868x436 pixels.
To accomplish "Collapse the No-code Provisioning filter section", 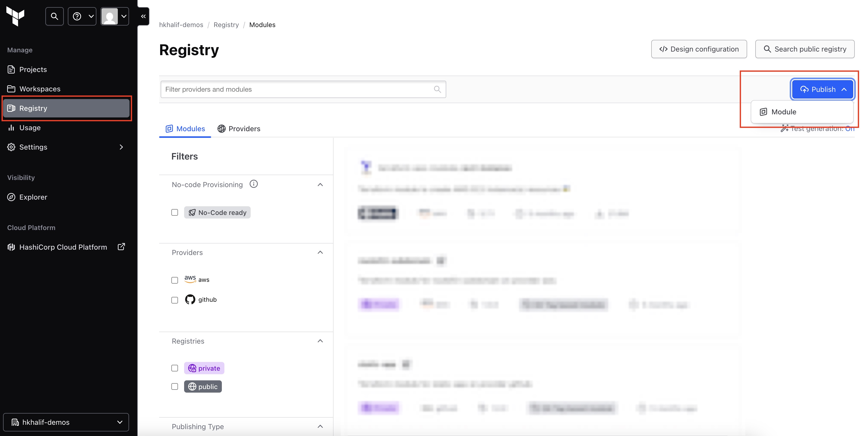I will [320, 185].
